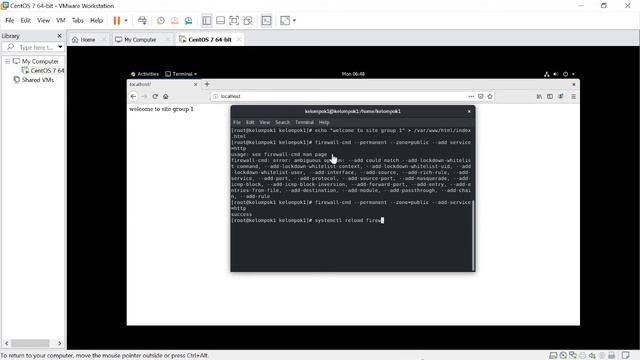Click the library horizontal scrollbar thumb

[x=30, y=343]
